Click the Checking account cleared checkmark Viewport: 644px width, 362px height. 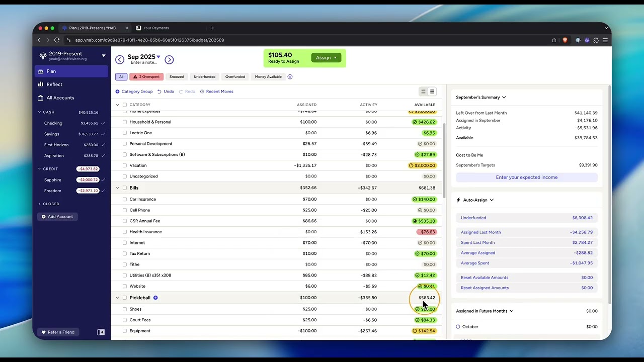pos(103,123)
